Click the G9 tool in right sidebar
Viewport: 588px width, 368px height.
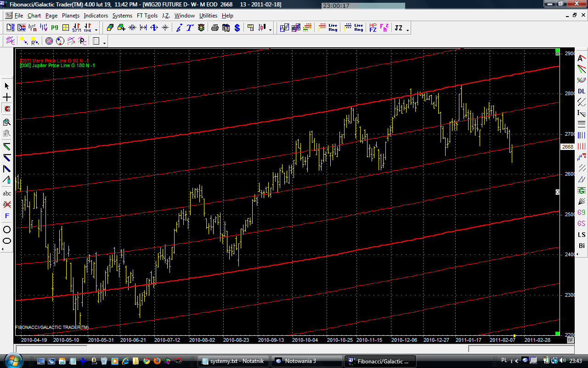click(x=582, y=213)
